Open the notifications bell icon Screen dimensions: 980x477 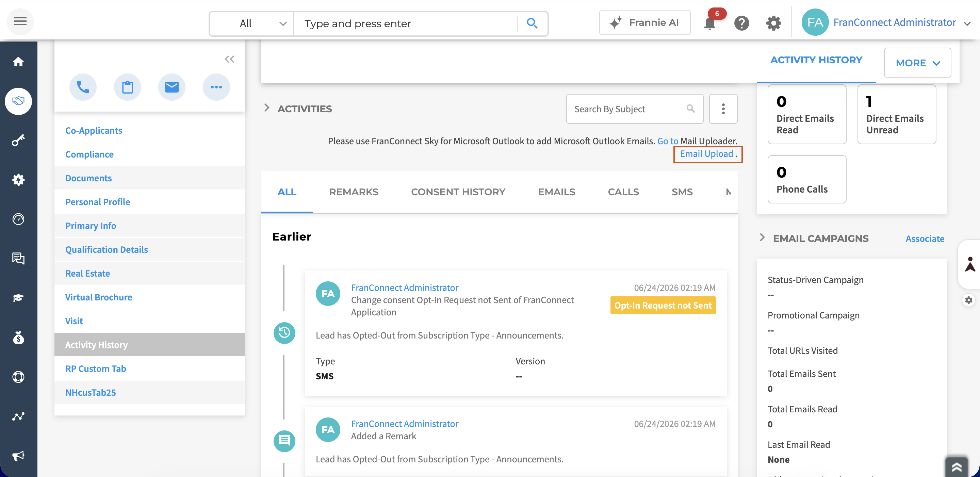[710, 23]
